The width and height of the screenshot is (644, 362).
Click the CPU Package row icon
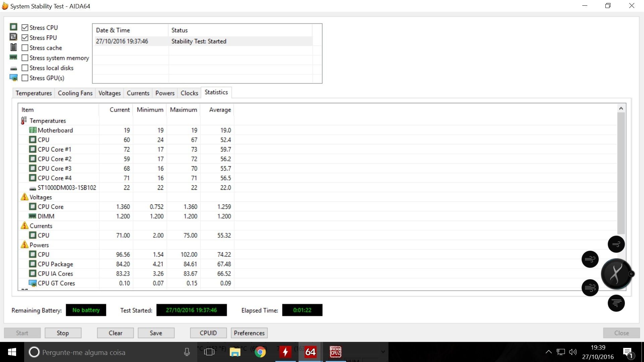[33, 264]
